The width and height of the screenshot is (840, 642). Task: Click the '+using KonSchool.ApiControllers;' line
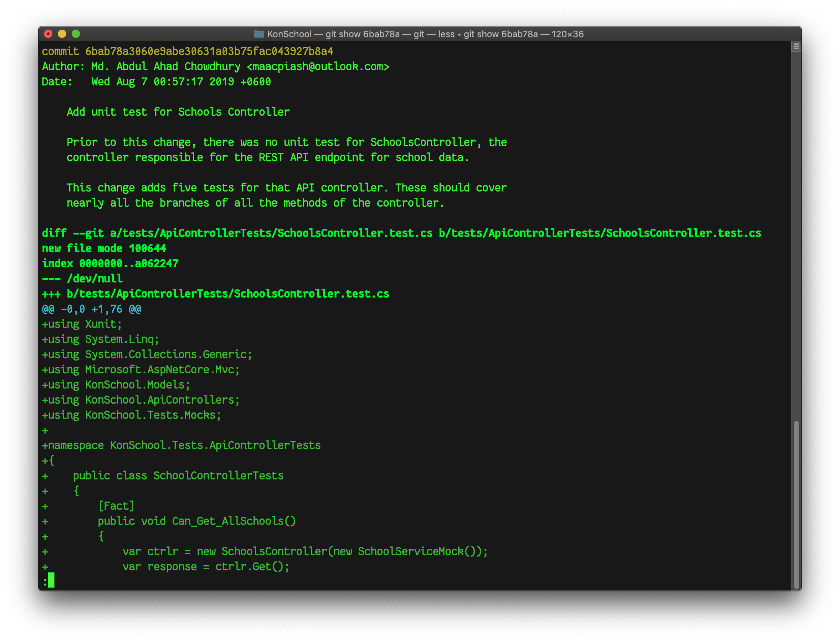point(141,400)
